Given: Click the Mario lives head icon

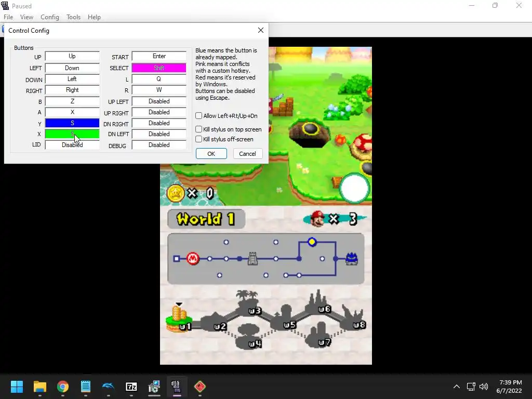Looking at the screenshot, I should pyautogui.click(x=317, y=219).
